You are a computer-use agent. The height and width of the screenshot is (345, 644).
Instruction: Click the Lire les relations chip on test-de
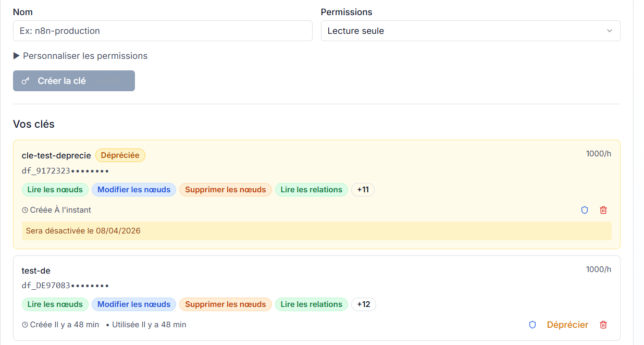tap(311, 304)
